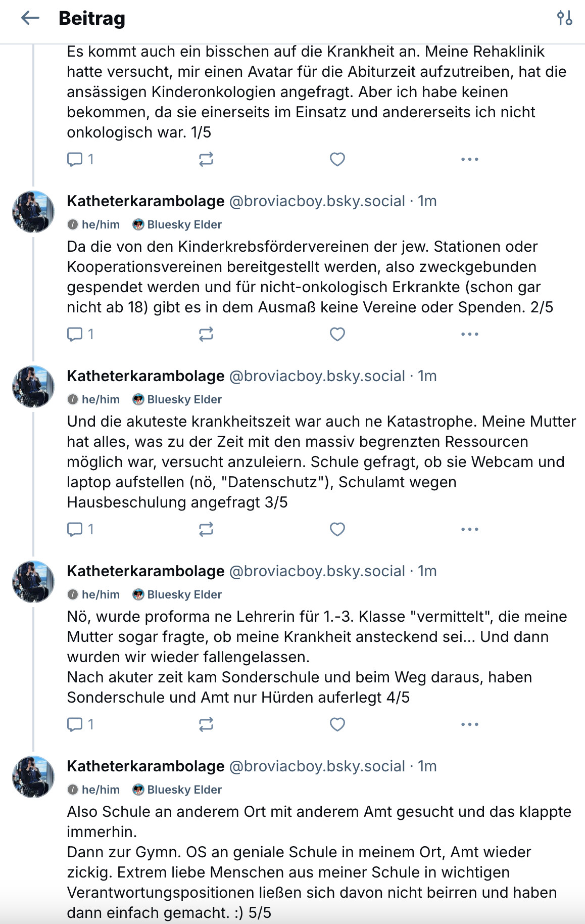Repost the 2/5 post about Kinderkrebsfördervereine
Viewport: 585px width, 924px height.
pos(206,334)
